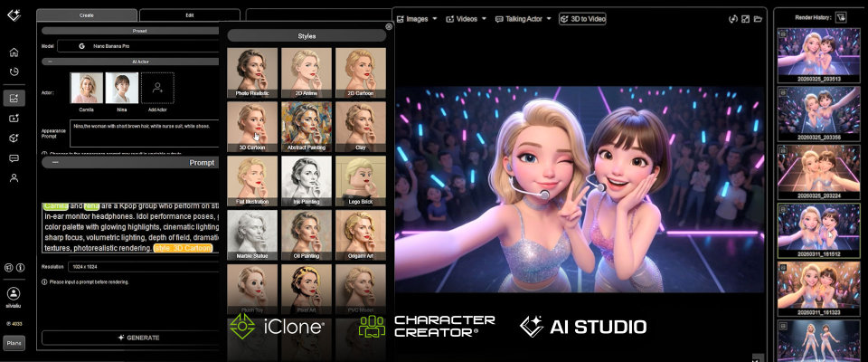Open the Home icon in left sidebar

coord(14,52)
